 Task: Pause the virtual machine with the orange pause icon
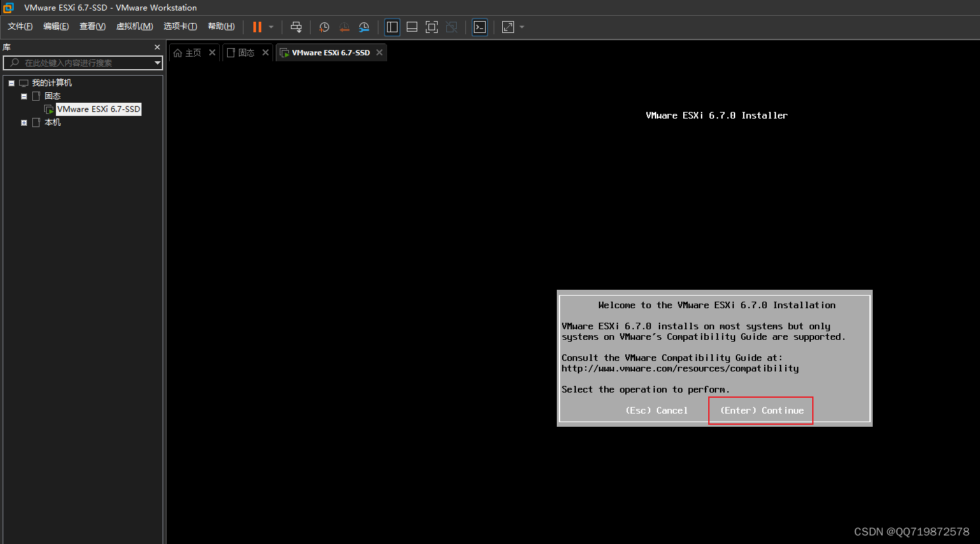pyautogui.click(x=257, y=27)
